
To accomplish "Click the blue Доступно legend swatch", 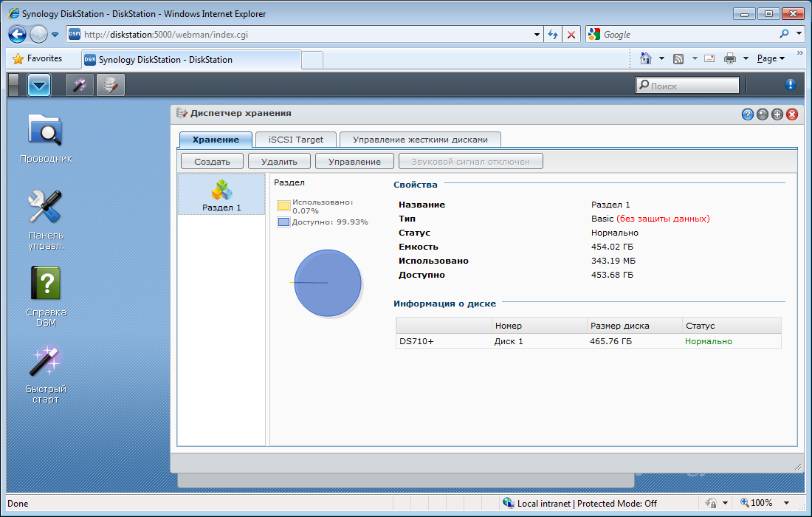I will [x=283, y=222].
